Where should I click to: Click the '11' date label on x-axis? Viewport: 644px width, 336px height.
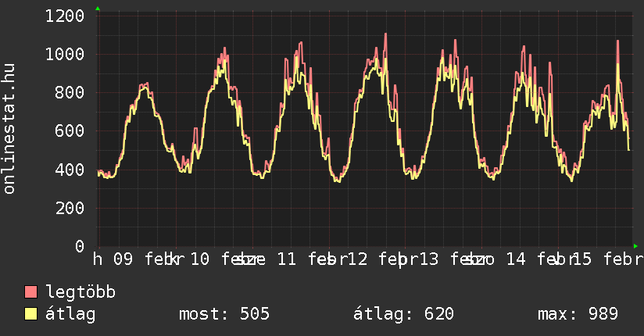287,259
